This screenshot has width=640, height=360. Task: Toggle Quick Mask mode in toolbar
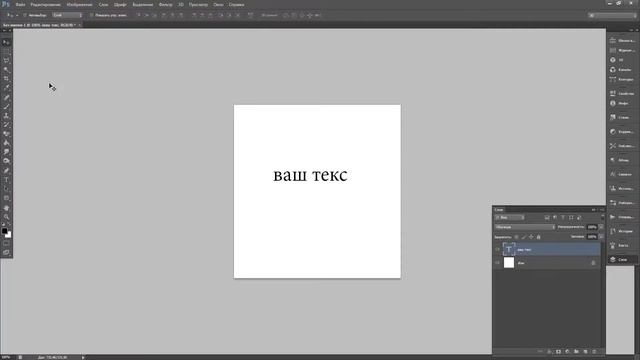pyautogui.click(x=6, y=244)
